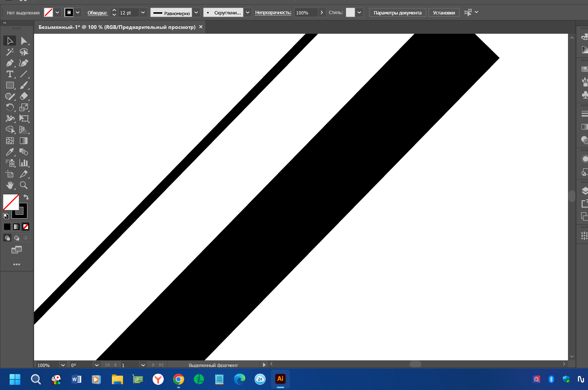The width and height of the screenshot is (588, 390).
Task: Expand the control bar fill color dropdown
Action: 57,13
